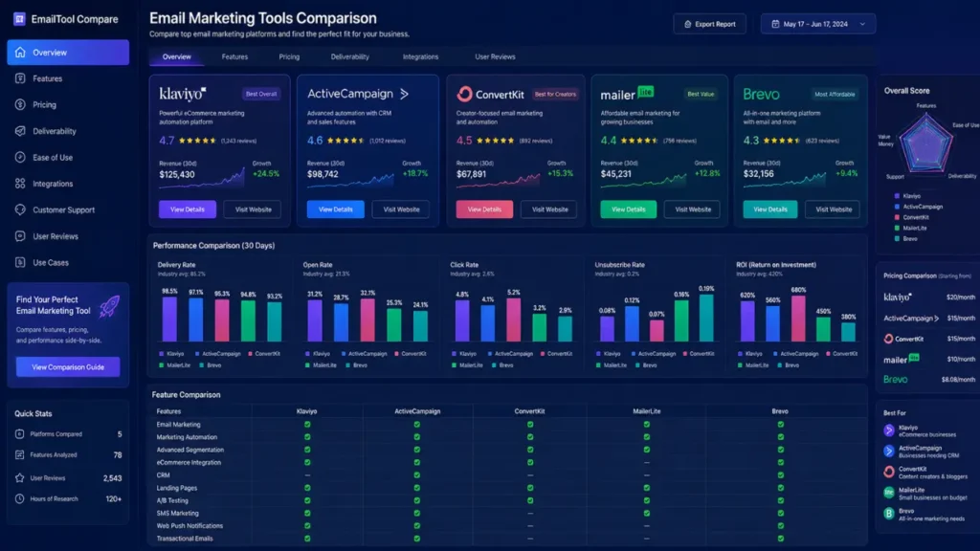Click the ConvertKit logo icon on card
This screenshot has width=980, height=551.
click(464, 94)
